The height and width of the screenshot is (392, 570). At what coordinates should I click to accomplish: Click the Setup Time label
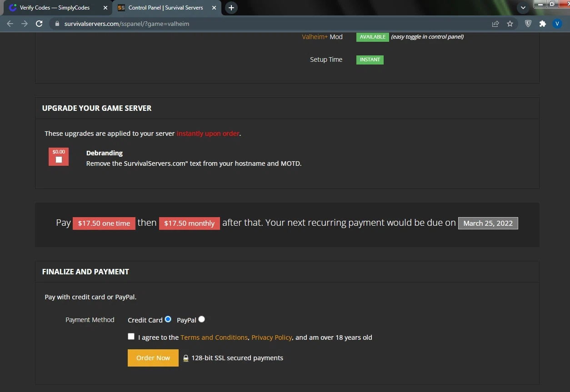[326, 60]
